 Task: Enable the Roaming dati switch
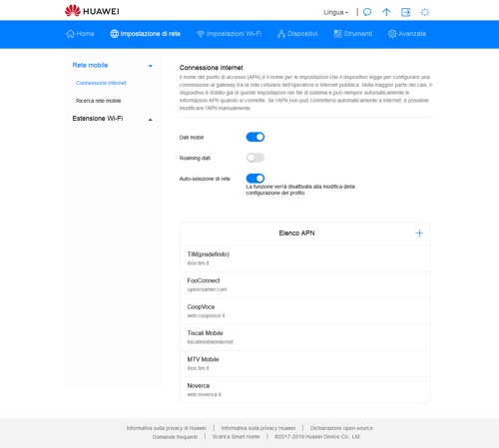pos(255,158)
